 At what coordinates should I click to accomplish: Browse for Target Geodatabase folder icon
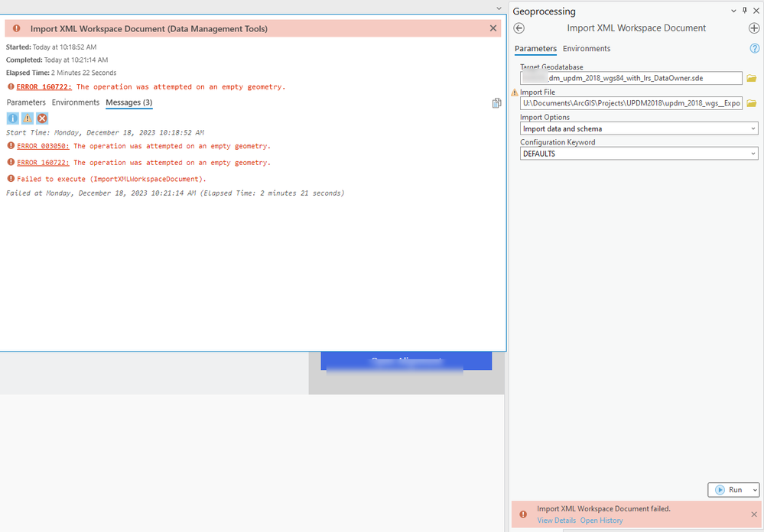click(751, 78)
